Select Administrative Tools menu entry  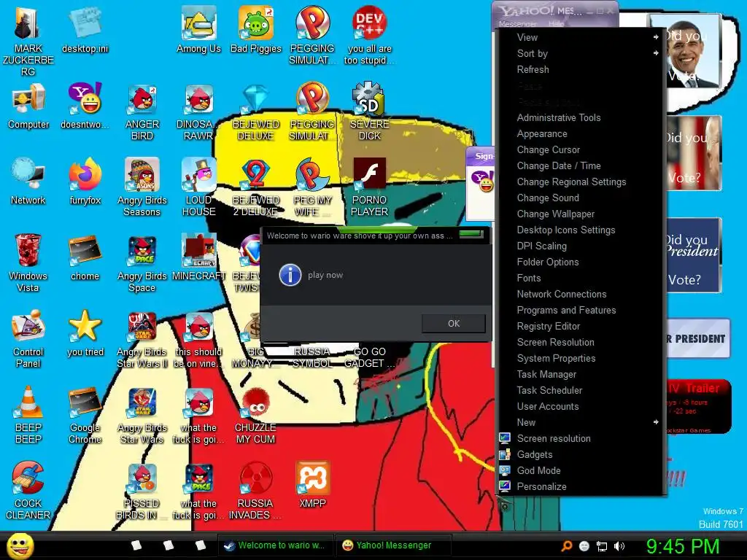pyautogui.click(x=581, y=117)
